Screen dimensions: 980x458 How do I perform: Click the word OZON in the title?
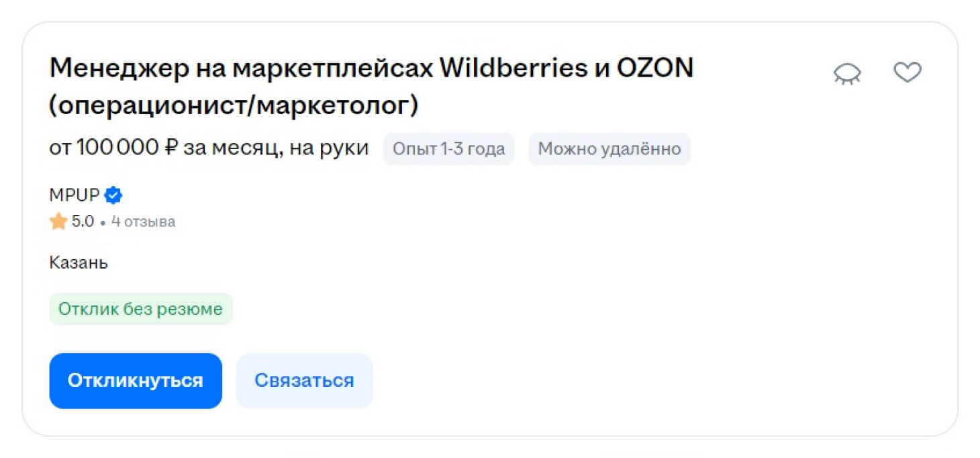[654, 68]
